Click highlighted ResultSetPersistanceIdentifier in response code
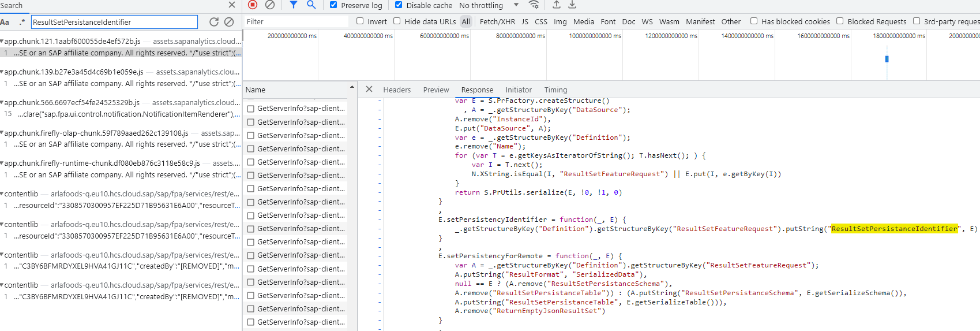Image resolution: width=980 pixels, height=331 pixels. tap(894, 229)
